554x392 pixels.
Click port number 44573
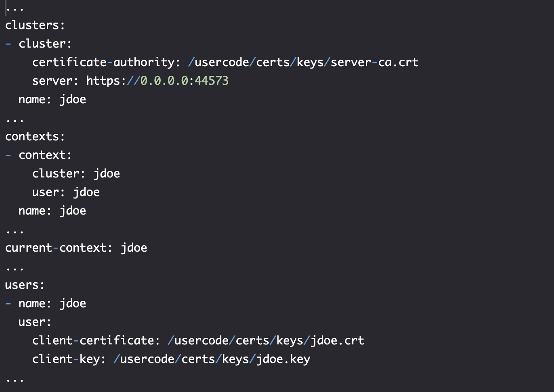coord(212,81)
